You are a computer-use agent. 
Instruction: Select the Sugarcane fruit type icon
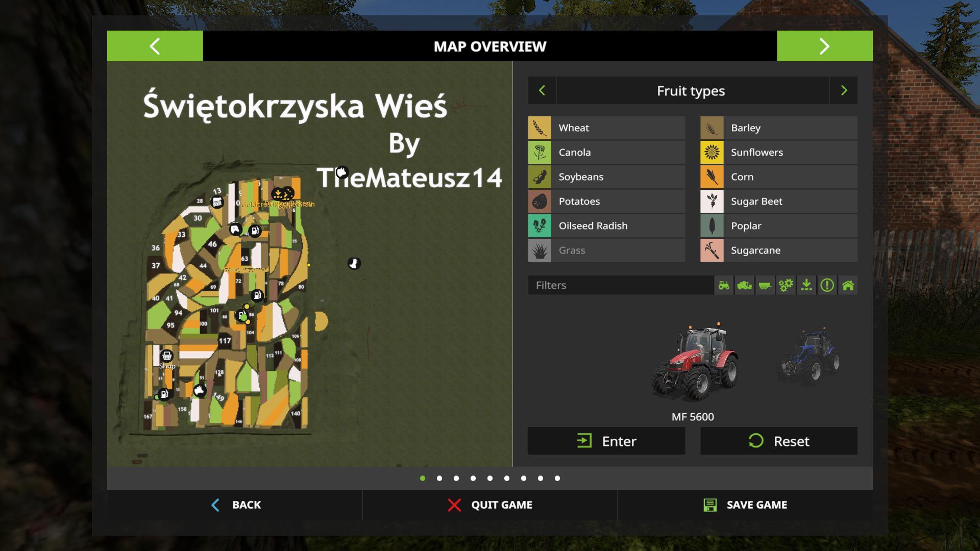712,251
